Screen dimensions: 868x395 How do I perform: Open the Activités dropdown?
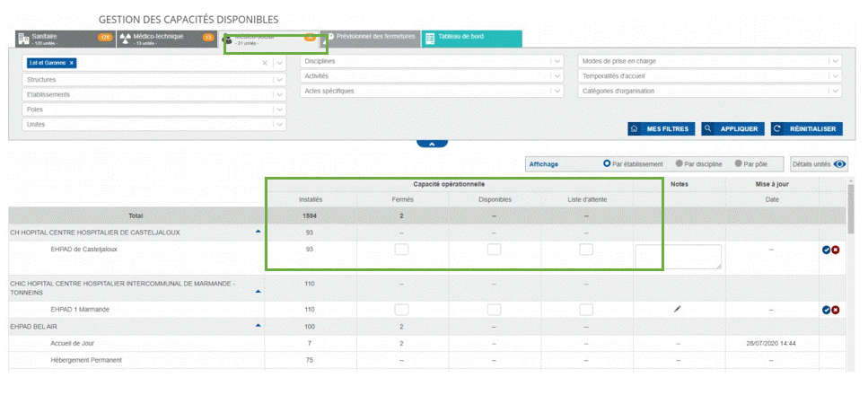point(432,76)
